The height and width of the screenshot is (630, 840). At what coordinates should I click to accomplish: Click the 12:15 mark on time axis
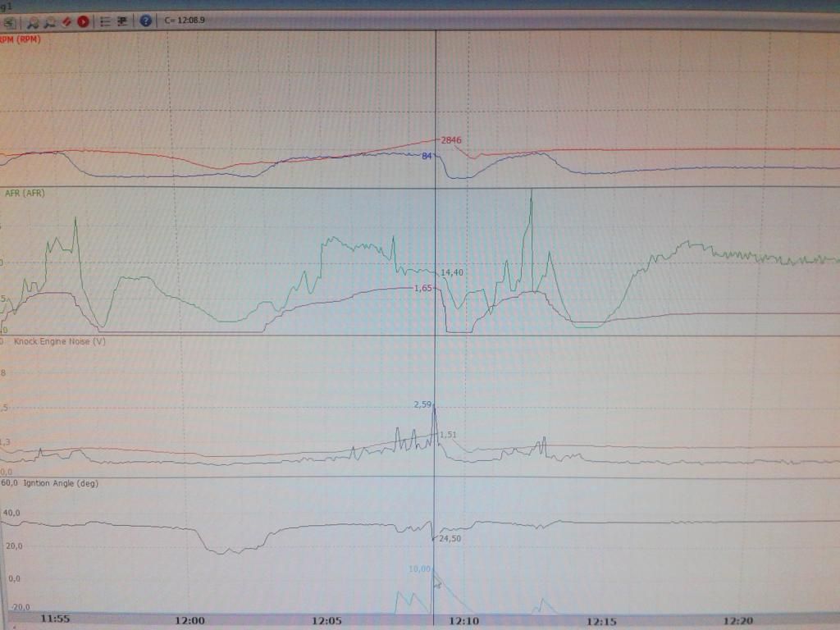pyautogui.click(x=602, y=621)
